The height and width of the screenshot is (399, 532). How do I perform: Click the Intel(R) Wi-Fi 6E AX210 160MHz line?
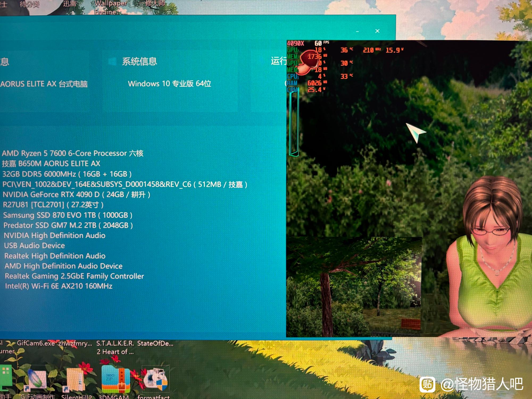[x=59, y=286]
